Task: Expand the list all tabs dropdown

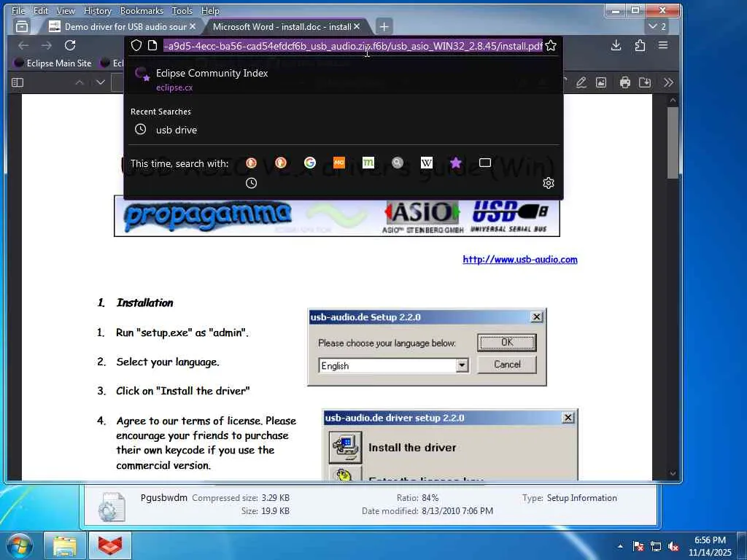Action: pos(658,27)
